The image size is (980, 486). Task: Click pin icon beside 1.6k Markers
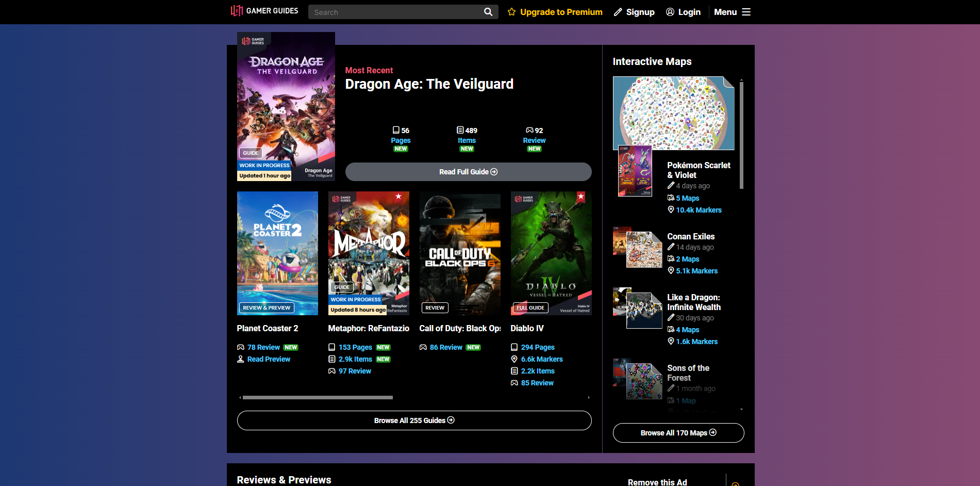671,341
